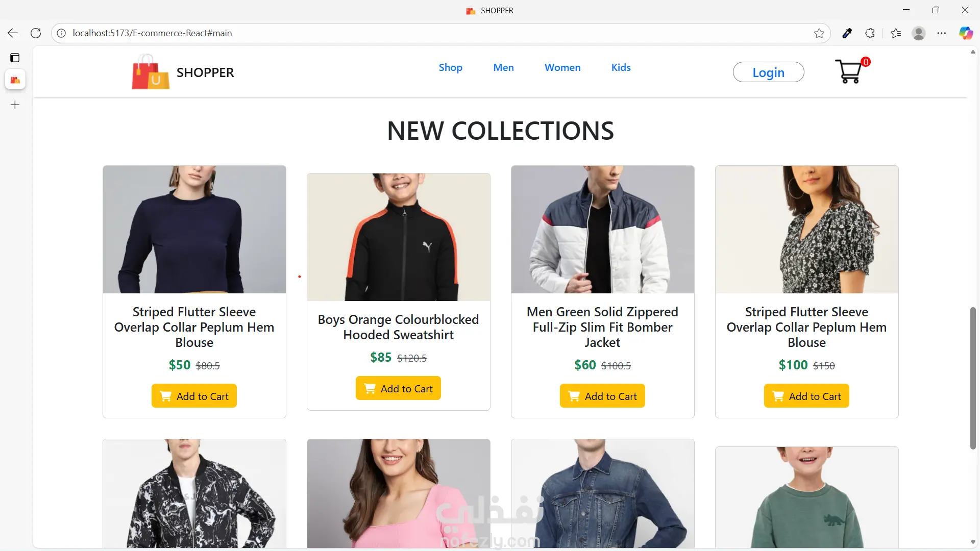Click the browser back arrow

(x=13, y=33)
